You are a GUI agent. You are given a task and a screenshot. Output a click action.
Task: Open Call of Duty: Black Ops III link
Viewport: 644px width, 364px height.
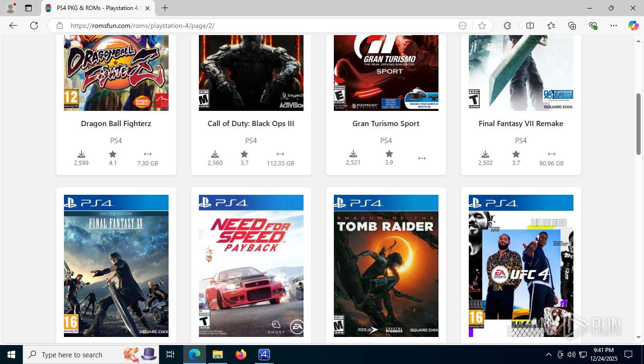251,123
